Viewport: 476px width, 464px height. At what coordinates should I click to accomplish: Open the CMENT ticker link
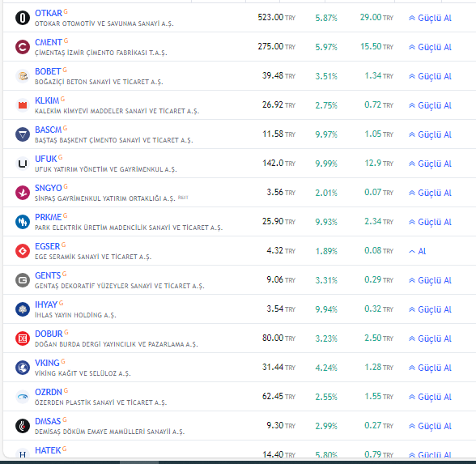point(49,42)
